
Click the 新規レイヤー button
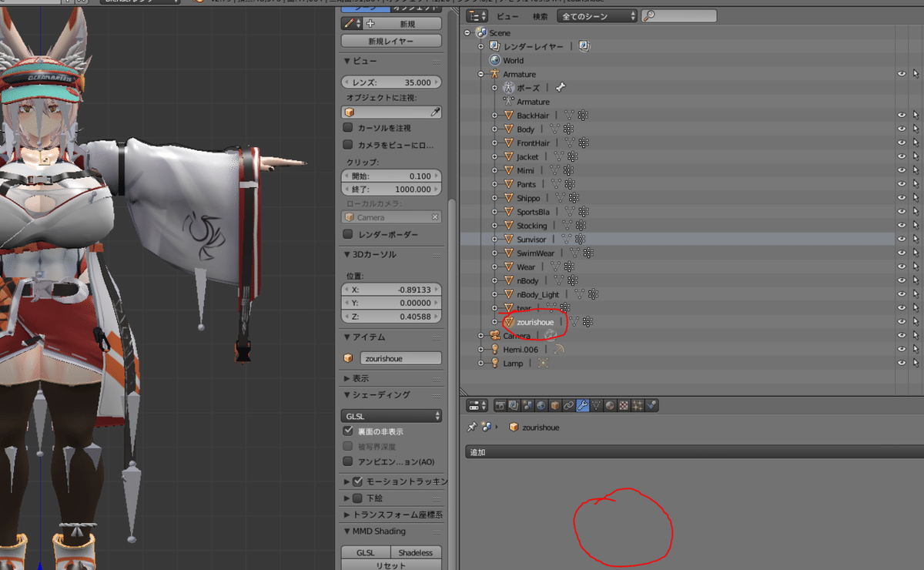coord(391,41)
